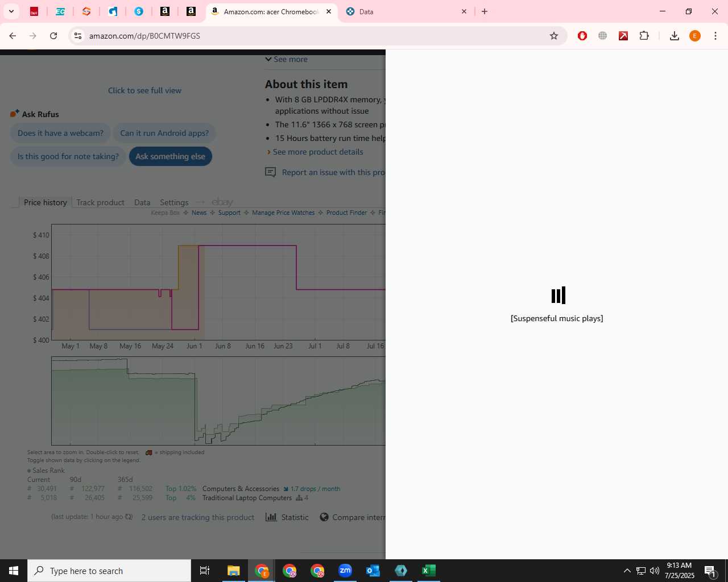Show hidden system tray icons
This screenshot has height=582, width=728.
point(627,571)
